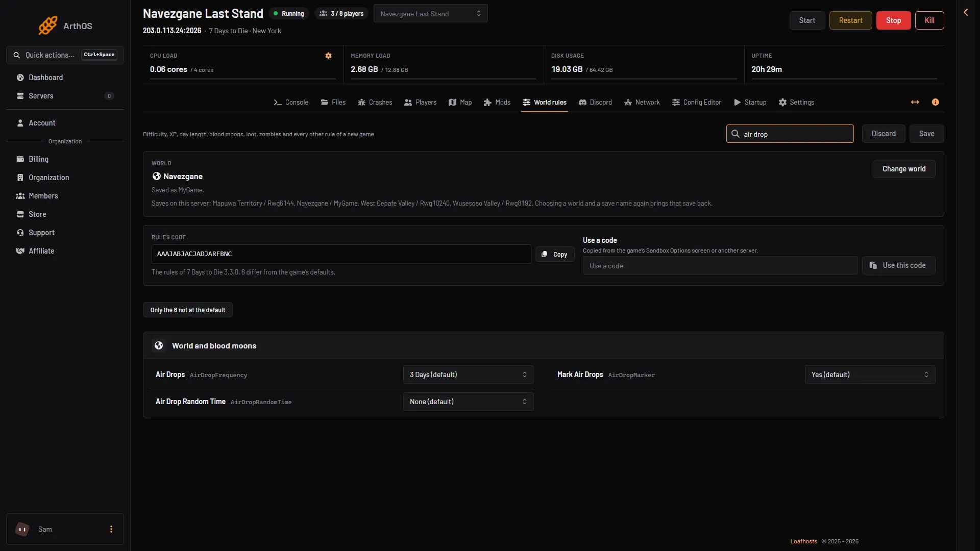Click the Use a code input field
The image size is (980, 551).
[720, 265]
